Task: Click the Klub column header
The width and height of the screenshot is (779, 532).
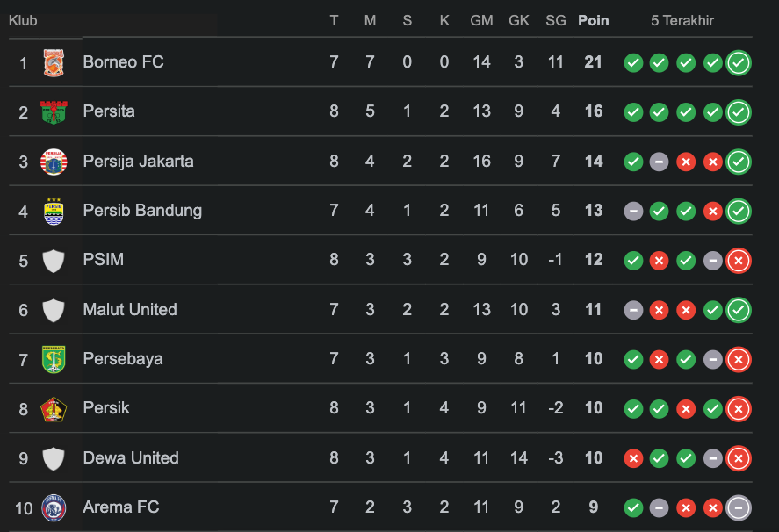Action: coord(23,20)
